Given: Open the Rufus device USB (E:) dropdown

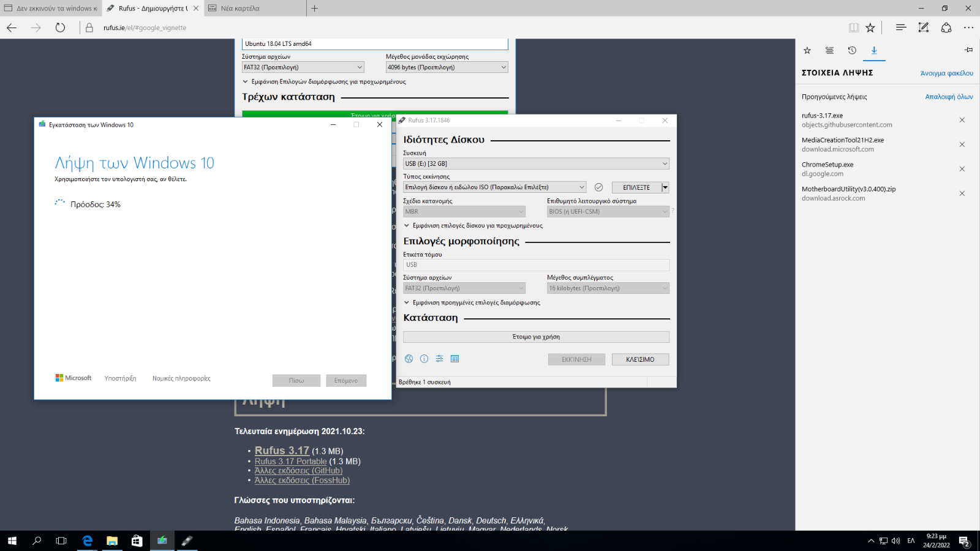Looking at the screenshot, I should tap(536, 163).
